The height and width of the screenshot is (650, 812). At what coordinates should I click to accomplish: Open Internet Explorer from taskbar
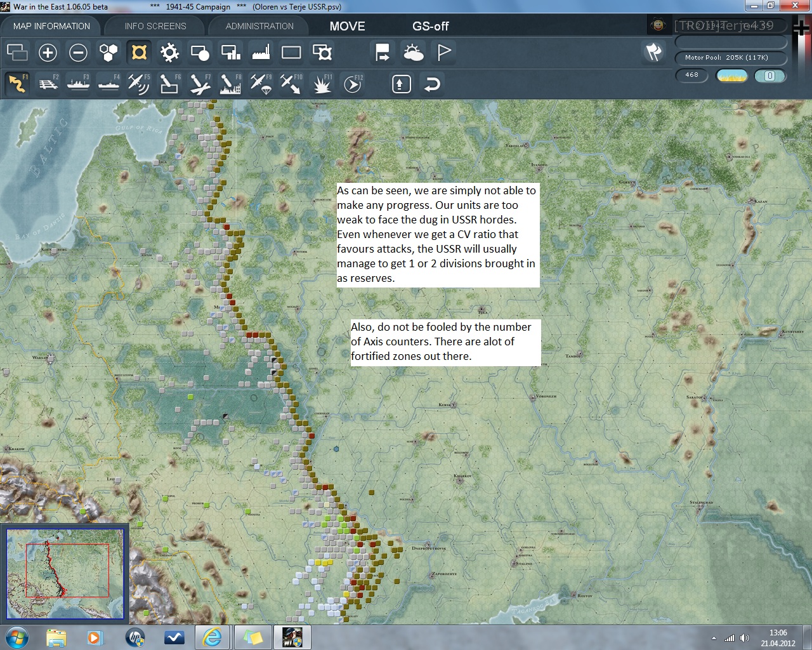tap(212, 637)
